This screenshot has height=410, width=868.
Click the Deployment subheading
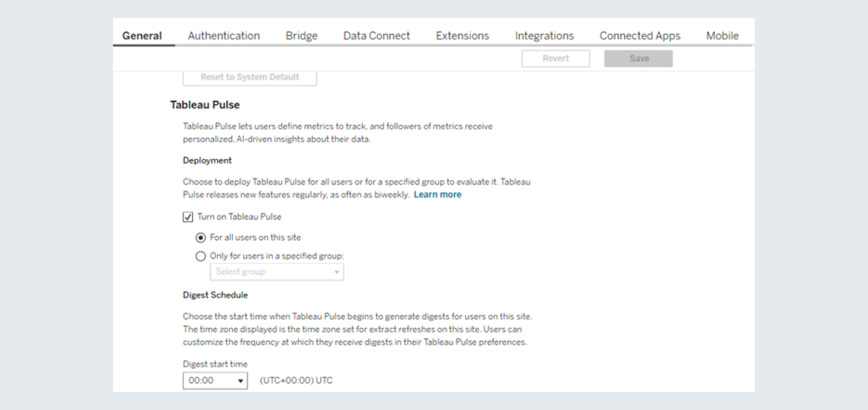point(207,160)
